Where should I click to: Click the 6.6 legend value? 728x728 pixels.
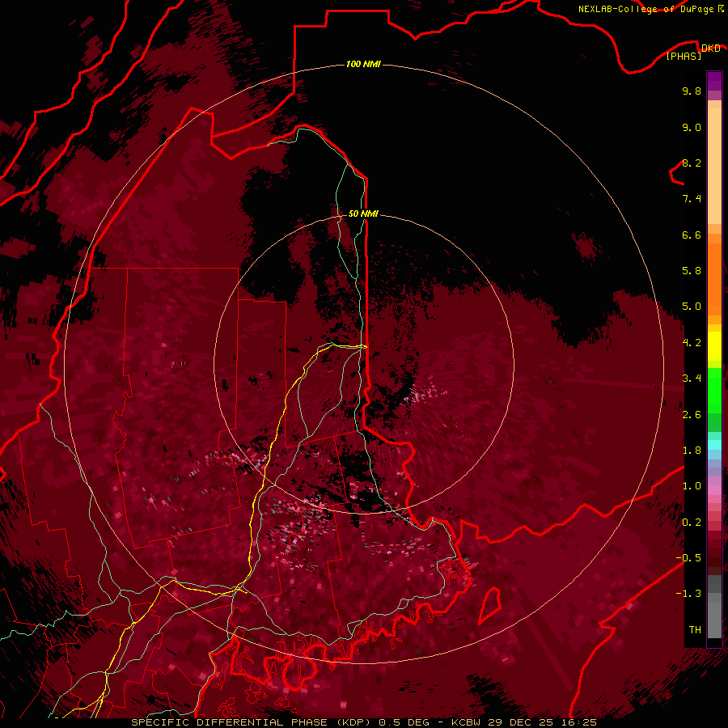click(x=692, y=235)
